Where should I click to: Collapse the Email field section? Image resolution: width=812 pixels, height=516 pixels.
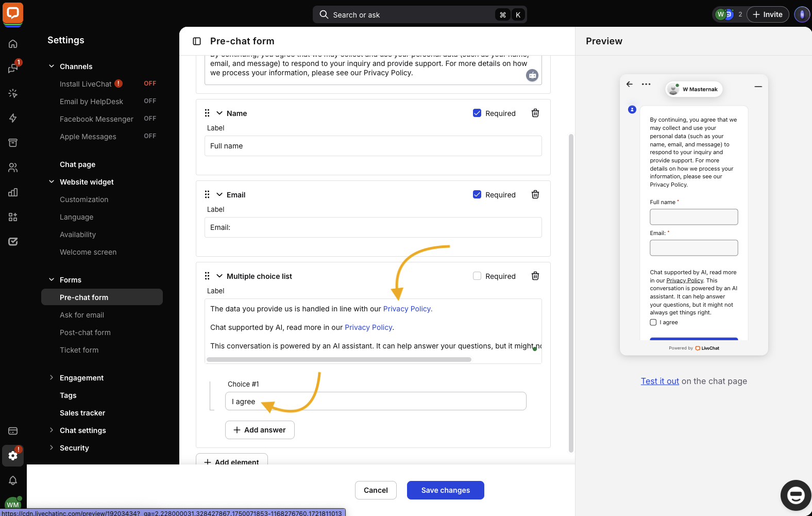tap(219, 194)
